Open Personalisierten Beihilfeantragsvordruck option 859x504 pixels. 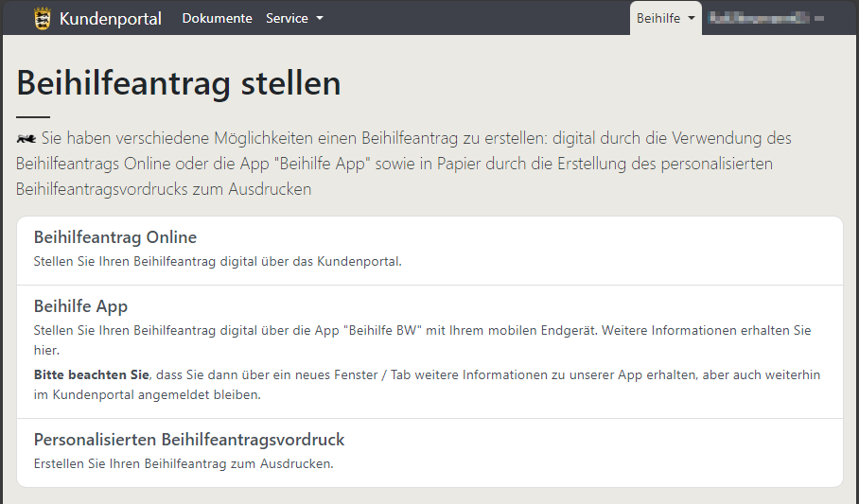(x=189, y=440)
